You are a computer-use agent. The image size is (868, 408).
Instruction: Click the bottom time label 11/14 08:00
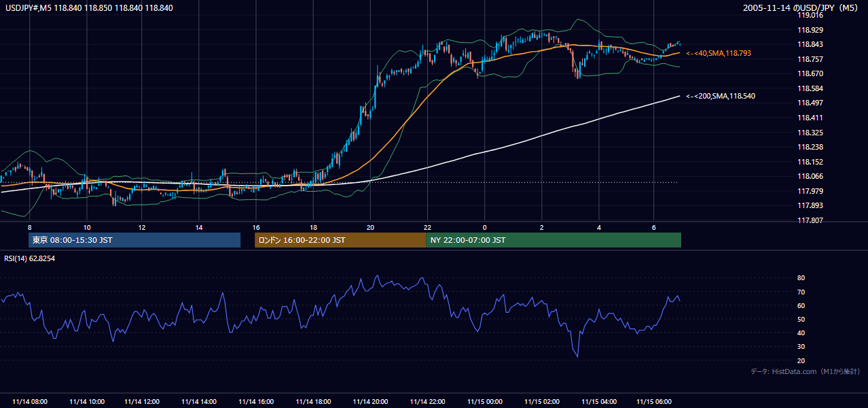30,402
